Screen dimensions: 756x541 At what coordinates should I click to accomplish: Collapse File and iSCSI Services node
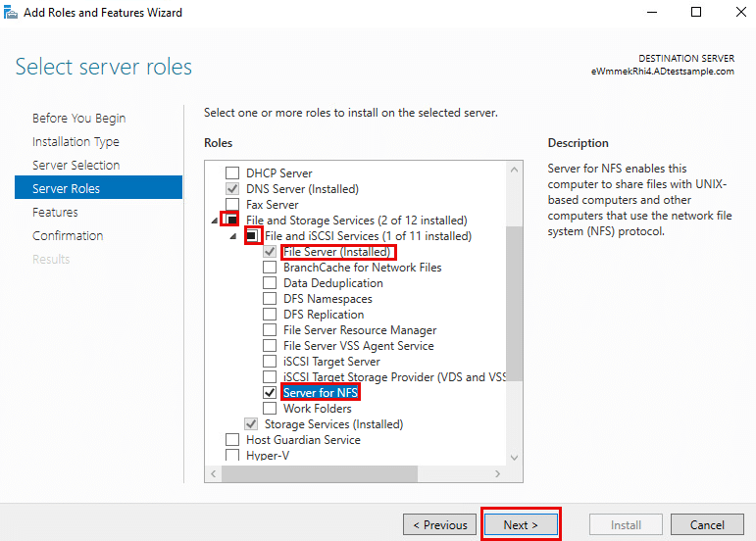[x=233, y=236]
